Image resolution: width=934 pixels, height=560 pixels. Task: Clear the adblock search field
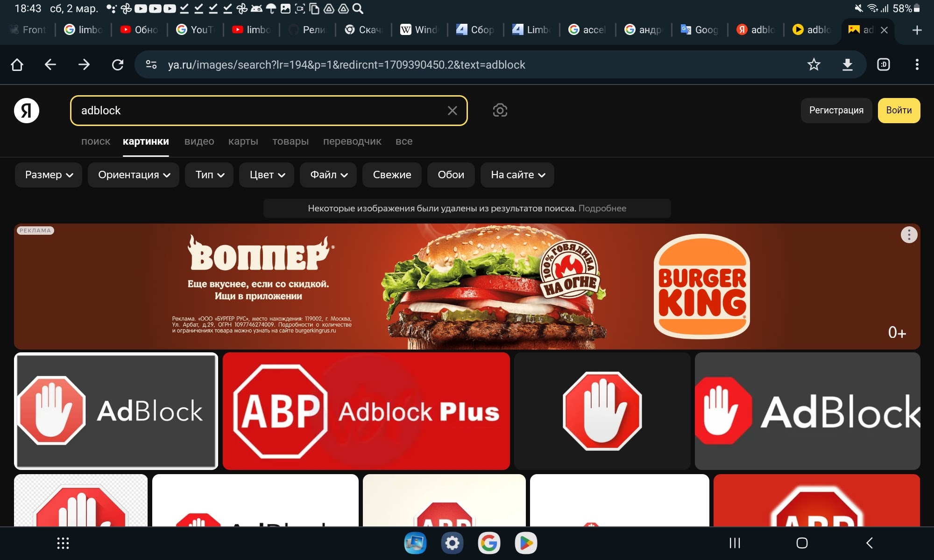(452, 111)
